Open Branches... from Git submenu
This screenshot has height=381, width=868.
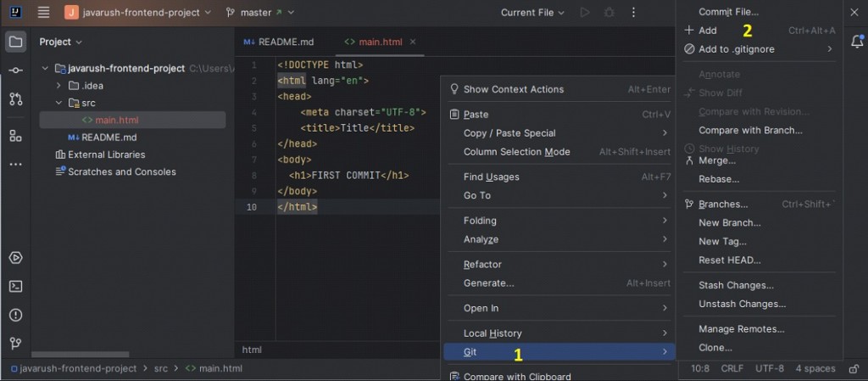pos(759,204)
